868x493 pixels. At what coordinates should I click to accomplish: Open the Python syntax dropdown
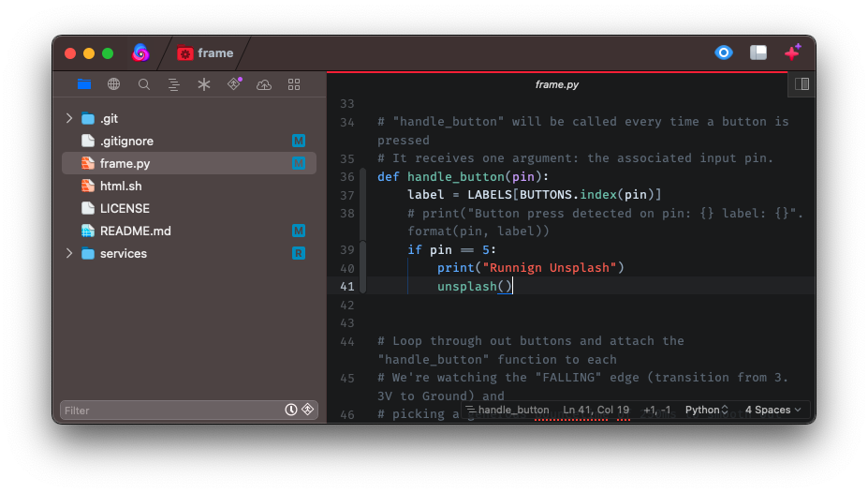point(706,410)
